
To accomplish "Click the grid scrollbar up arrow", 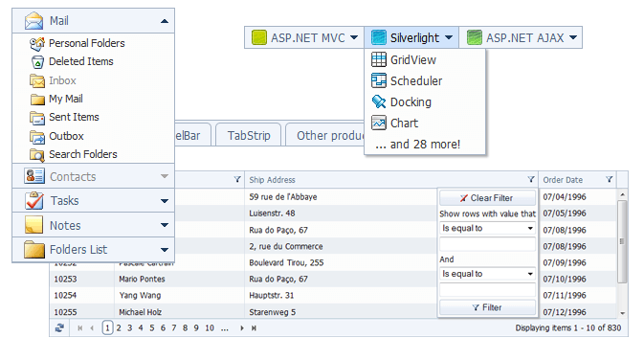I will point(622,194).
